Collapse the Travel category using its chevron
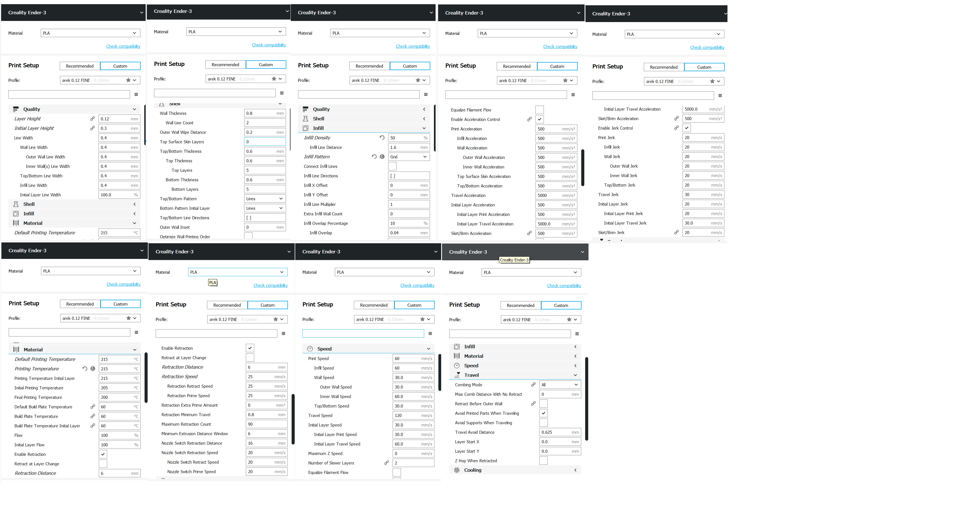980x529 pixels. pos(575,375)
